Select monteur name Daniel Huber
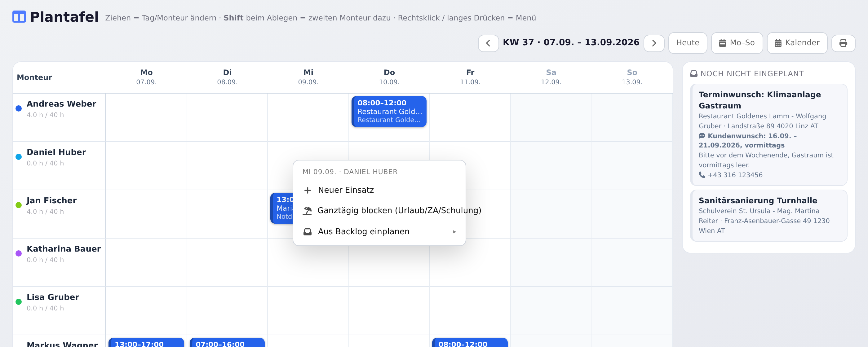 tap(56, 152)
